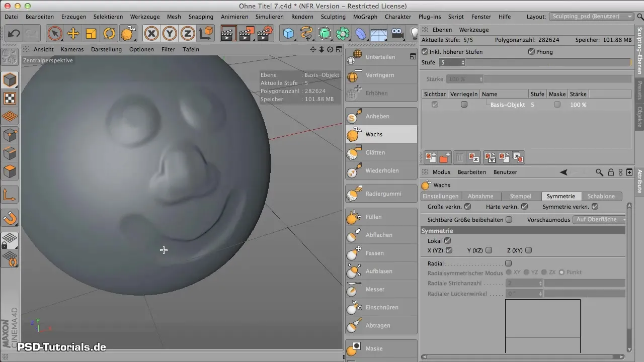Open the Sculpting menu
The image size is (644, 362).
[x=333, y=17]
